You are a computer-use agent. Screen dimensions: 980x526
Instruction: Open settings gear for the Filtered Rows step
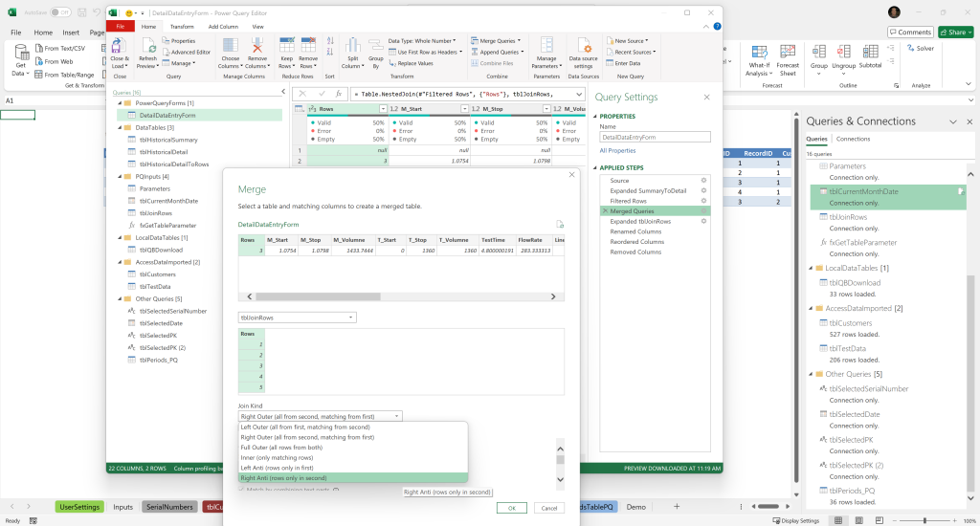703,201
